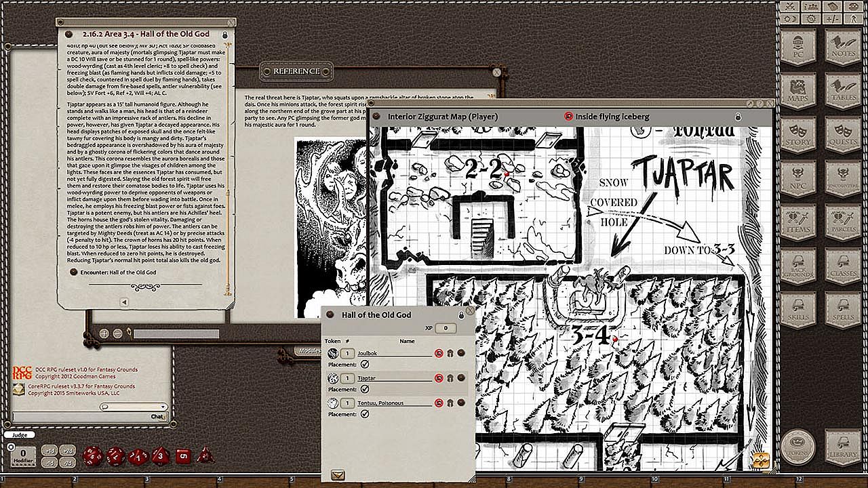The width and height of the screenshot is (868, 488).
Task: Toggle the Joulbok placement checkmark
Action: (365, 364)
